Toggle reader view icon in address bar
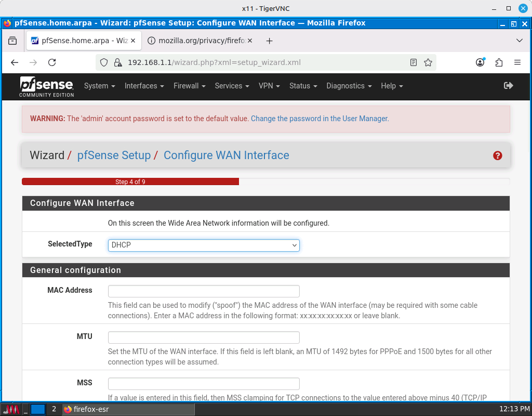The image size is (532, 416). [x=414, y=62]
